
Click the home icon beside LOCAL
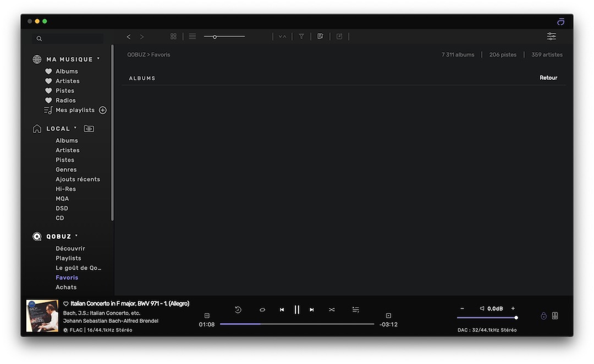tap(37, 129)
